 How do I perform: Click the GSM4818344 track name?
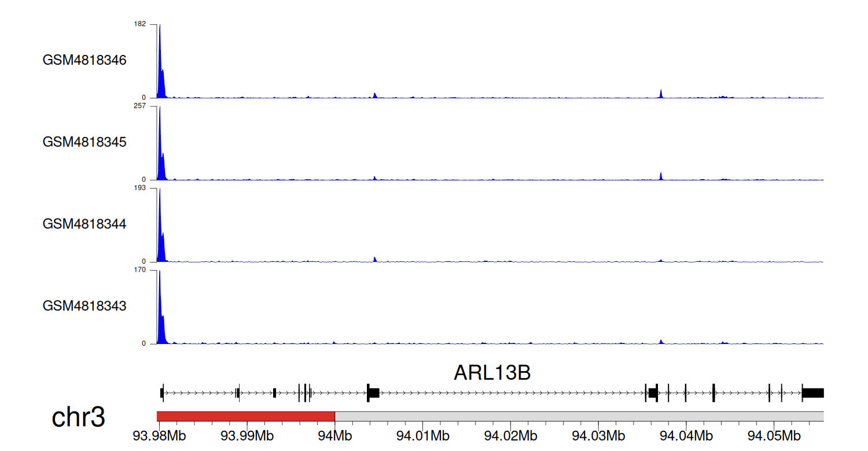84,224
